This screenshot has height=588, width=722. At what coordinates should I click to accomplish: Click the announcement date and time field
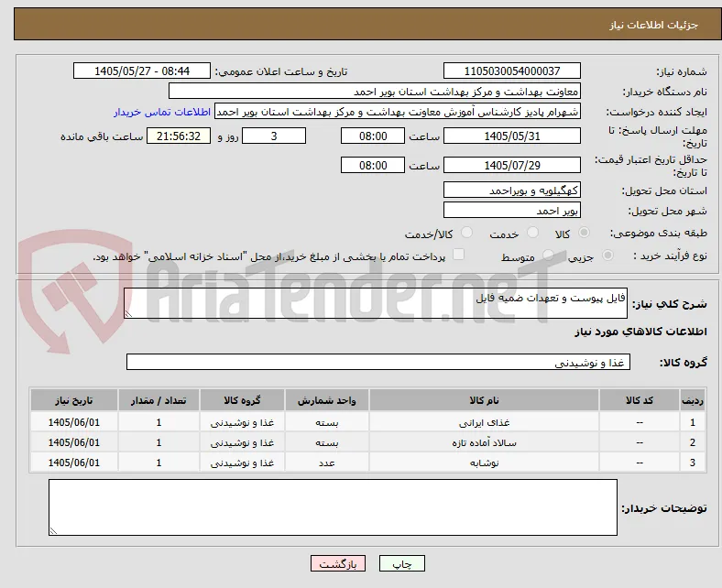tap(142, 71)
